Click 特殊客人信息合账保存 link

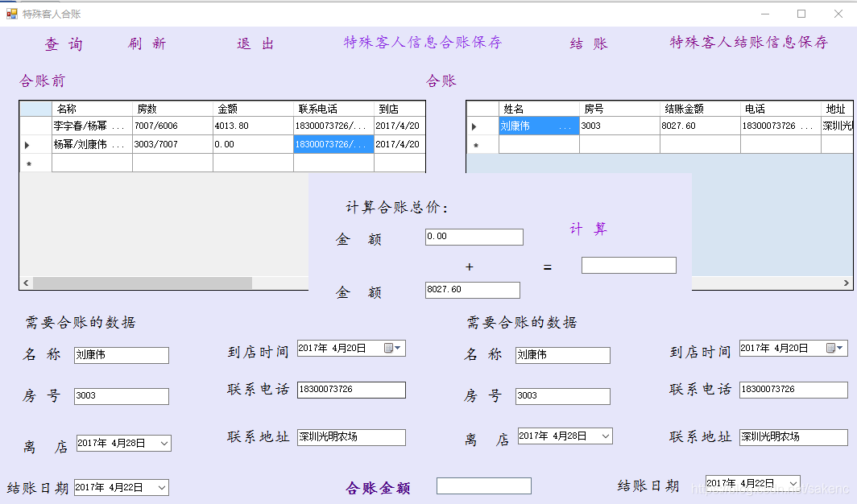pyautogui.click(x=422, y=43)
